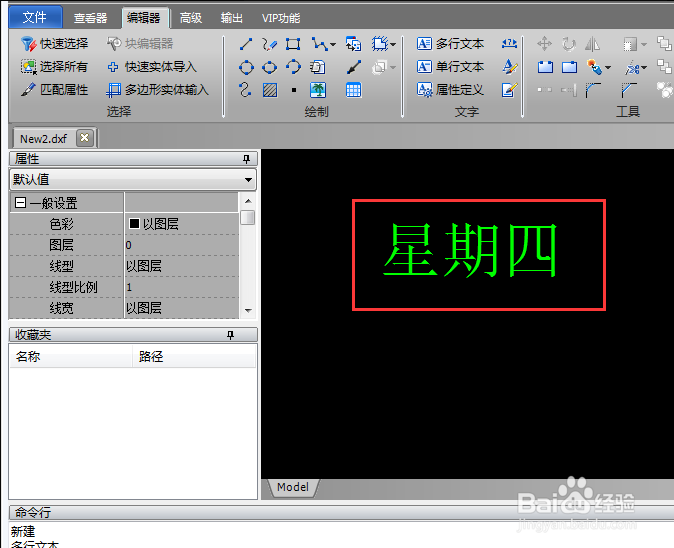Click the 线型 value 以图层

pyautogui.click(x=181, y=266)
